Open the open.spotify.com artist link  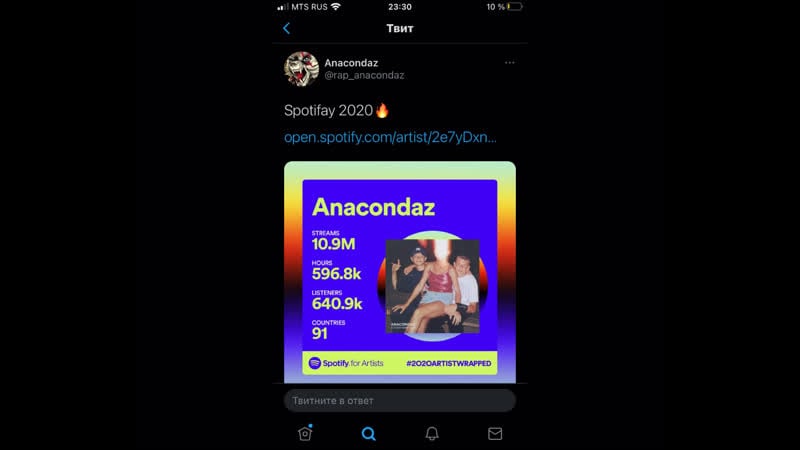coord(390,137)
